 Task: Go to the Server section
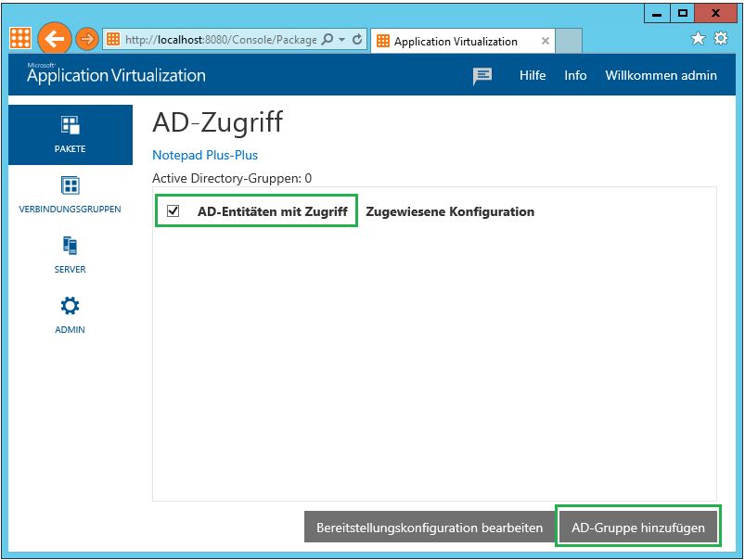(x=71, y=255)
